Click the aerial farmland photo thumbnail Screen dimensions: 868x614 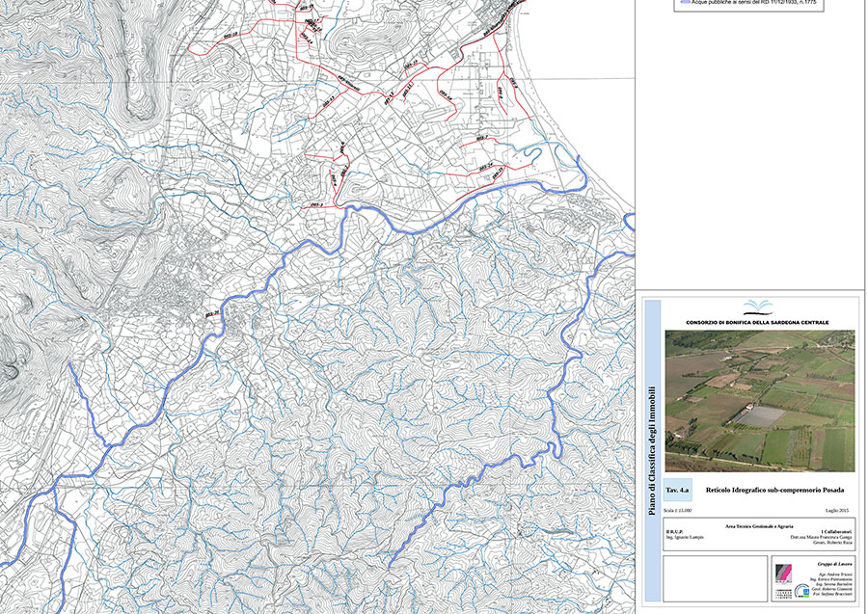[x=760, y=401]
